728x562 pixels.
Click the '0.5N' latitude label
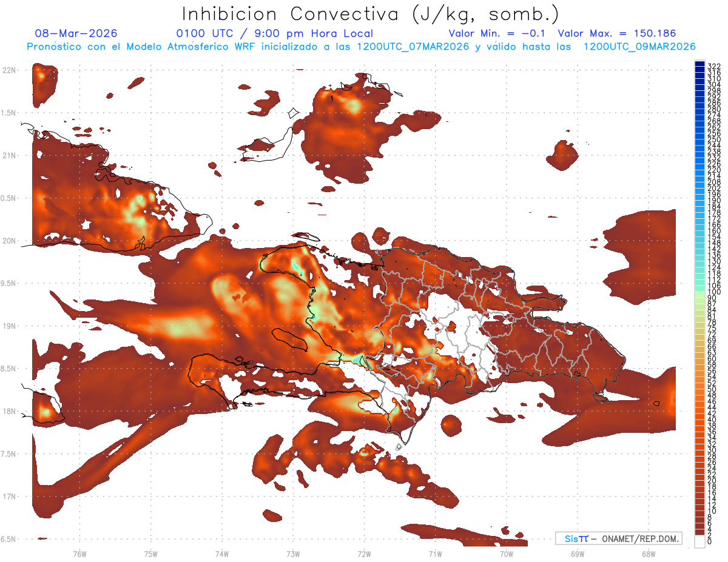tap(8, 198)
